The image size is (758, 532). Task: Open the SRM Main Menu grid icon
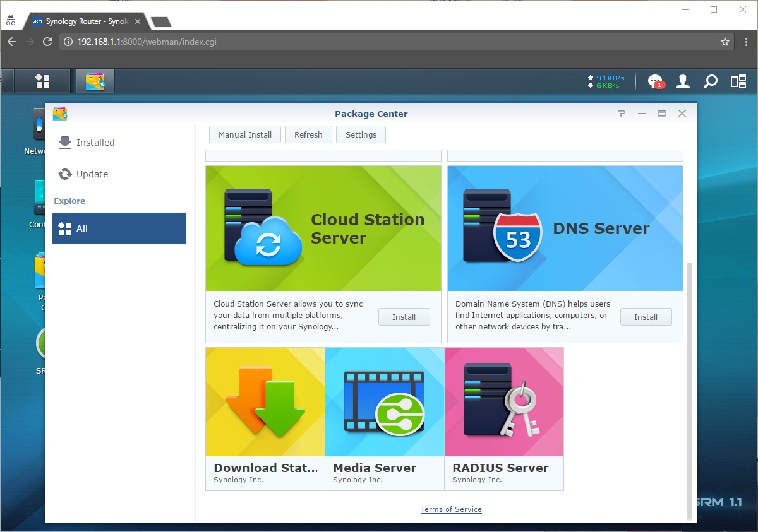(42, 81)
